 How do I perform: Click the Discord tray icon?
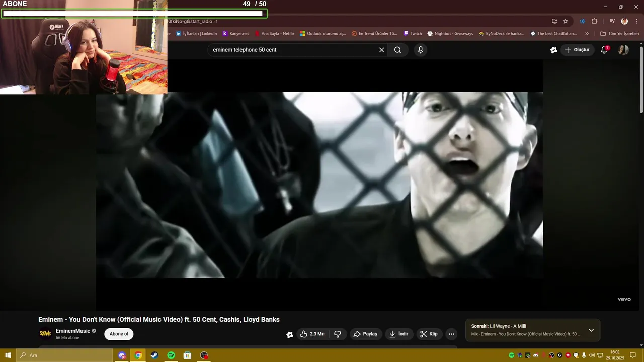click(535, 355)
